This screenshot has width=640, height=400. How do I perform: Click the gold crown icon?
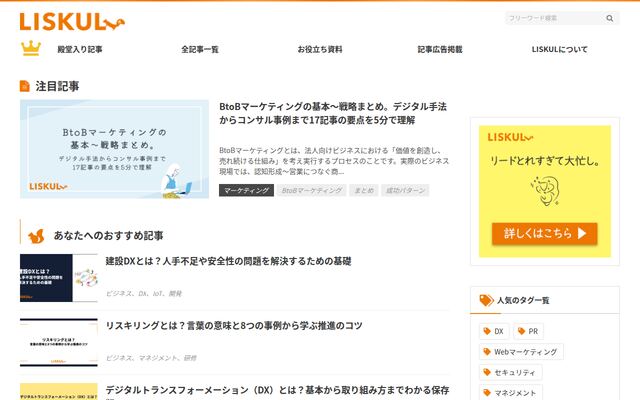click(31, 49)
